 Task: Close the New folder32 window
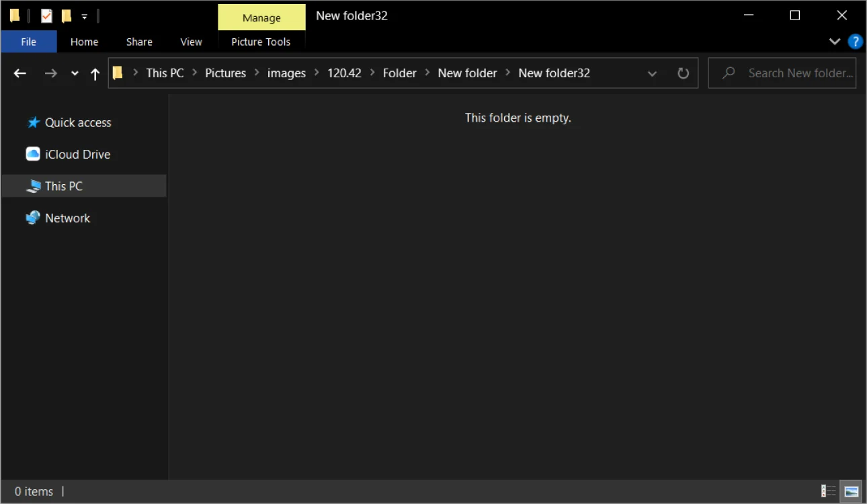(x=841, y=15)
